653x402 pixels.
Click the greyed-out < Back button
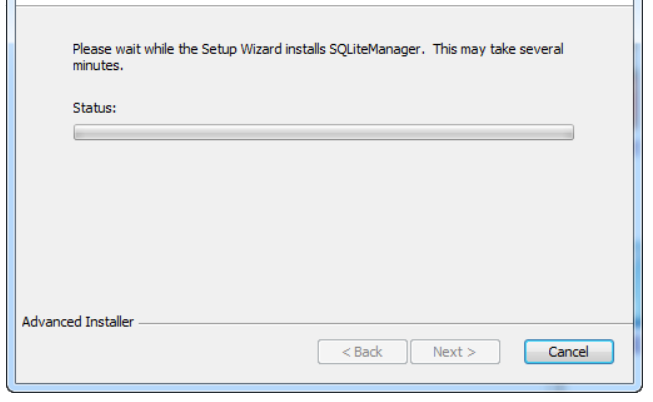(362, 352)
